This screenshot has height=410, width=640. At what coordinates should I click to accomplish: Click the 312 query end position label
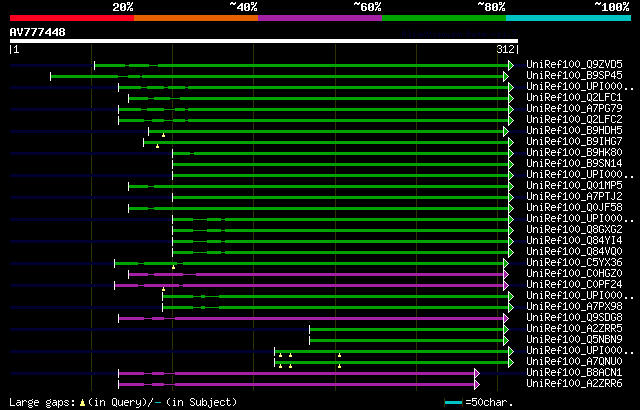(x=505, y=49)
